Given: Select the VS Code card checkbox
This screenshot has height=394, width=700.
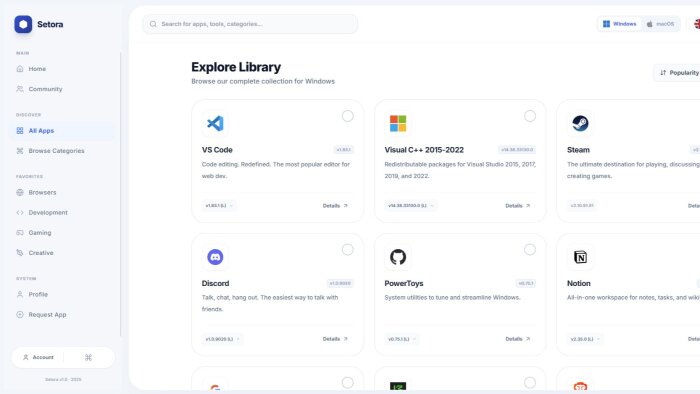Looking at the screenshot, I should (x=348, y=116).
